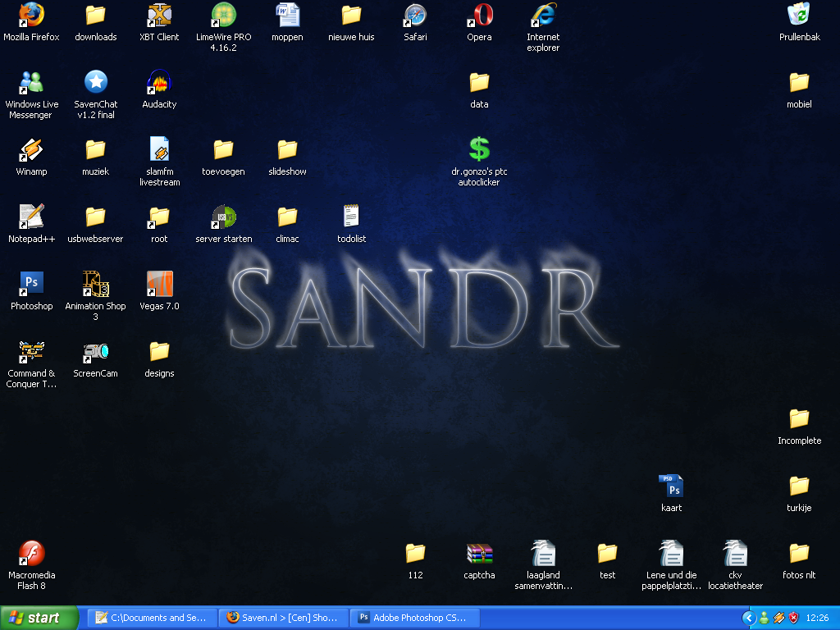Switch to the Saven.nl Firefox taskbar window
Image resolution: width=840 pixels, height=630 pixels.
click(284, 618)
